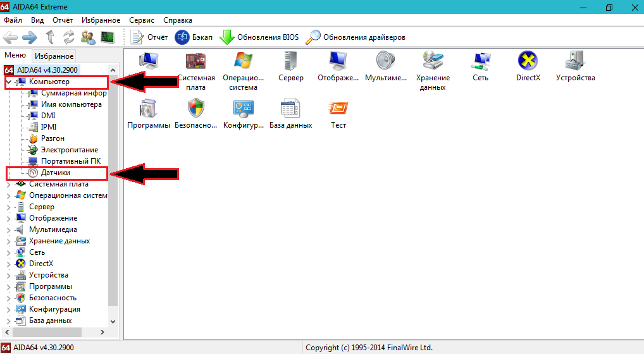Open the green monitor graph icon
644x354 pixels.
(x=108, y=37)
